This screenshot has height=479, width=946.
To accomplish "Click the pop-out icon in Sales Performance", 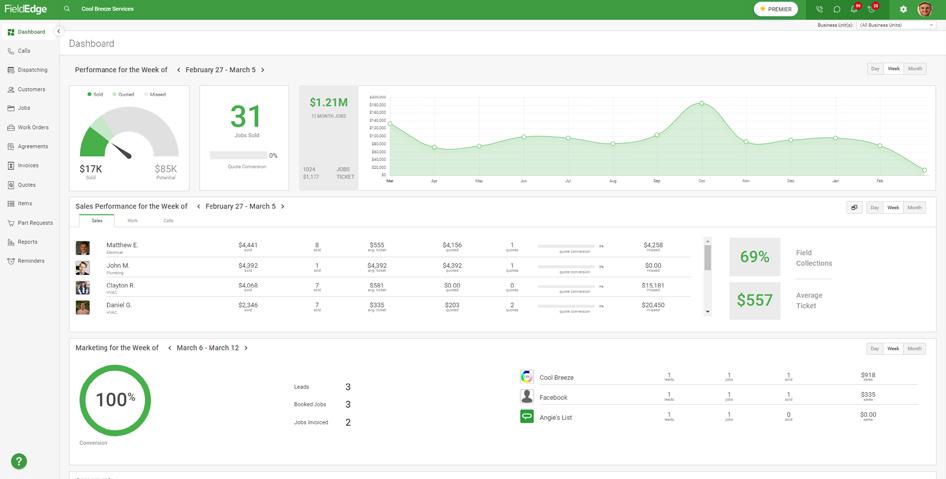I will click(854, 208).
